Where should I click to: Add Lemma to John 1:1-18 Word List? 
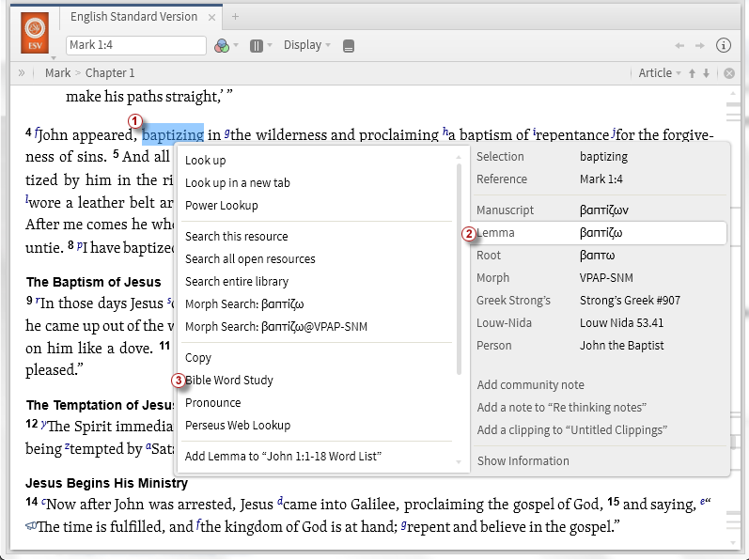(283, 457)
